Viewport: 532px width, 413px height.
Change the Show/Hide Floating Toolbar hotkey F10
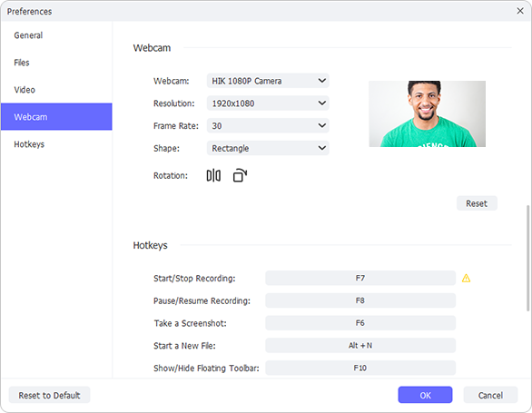coord(360,368)
